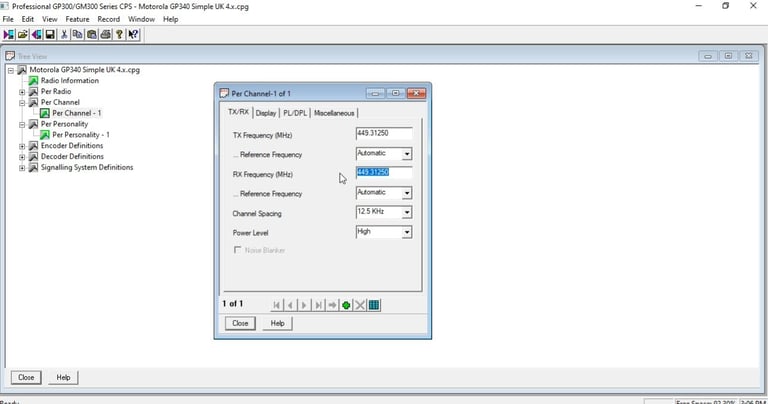Screen dimensions: 768x404
Task: Click the Per Personality - 1 green icon
Action: [x=45, y=135]
